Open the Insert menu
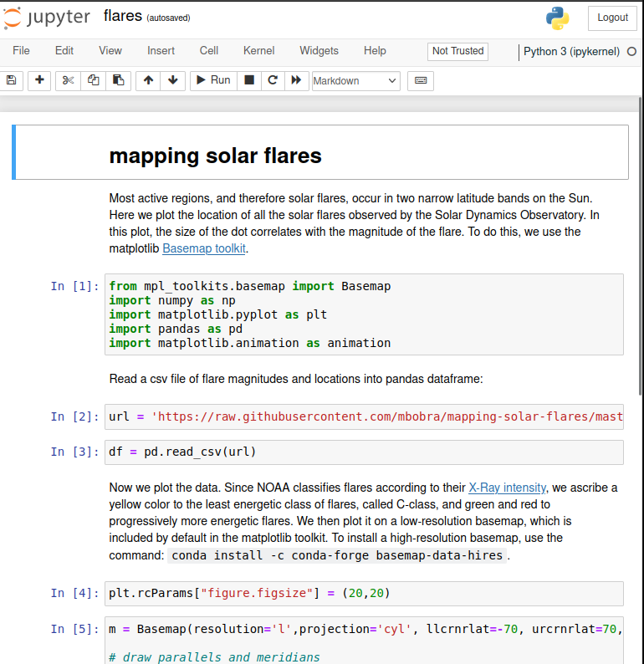Viewport: 644px width, 664px height. pos(161,51)
